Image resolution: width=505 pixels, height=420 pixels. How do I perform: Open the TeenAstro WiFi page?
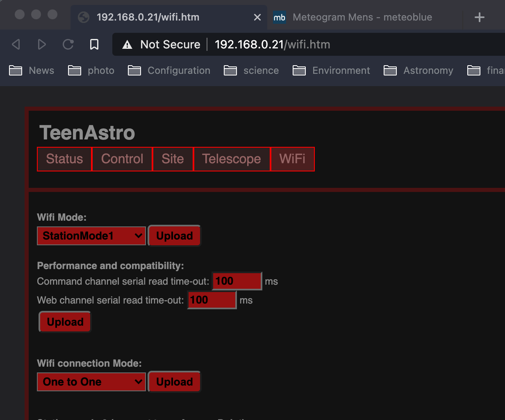[x=292, y=159]
